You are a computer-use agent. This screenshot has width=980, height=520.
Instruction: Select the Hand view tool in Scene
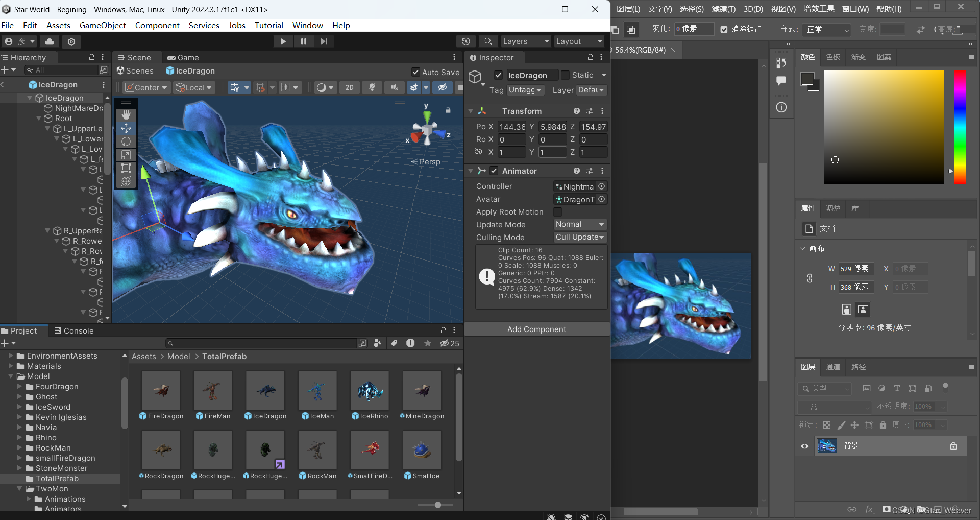coord(126,115)
